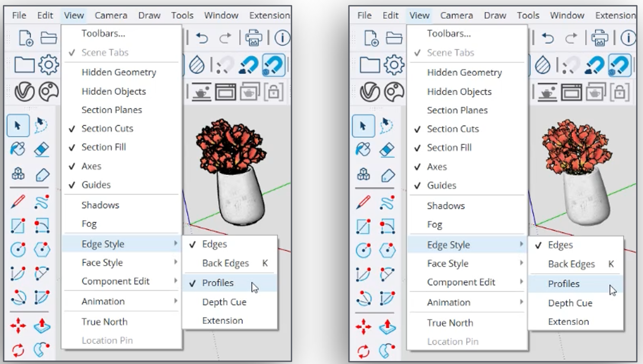This screenshot has width=643, height=364.
Task: Select the Eraser tool in the left window
Action: click(x=42, y=150)
